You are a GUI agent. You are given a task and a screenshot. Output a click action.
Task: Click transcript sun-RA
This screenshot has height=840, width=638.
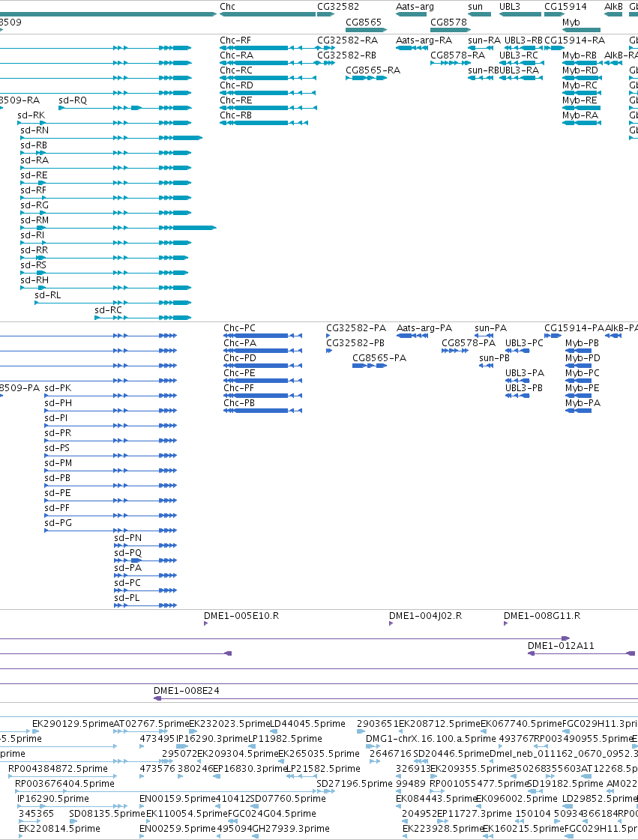point(481,48)
